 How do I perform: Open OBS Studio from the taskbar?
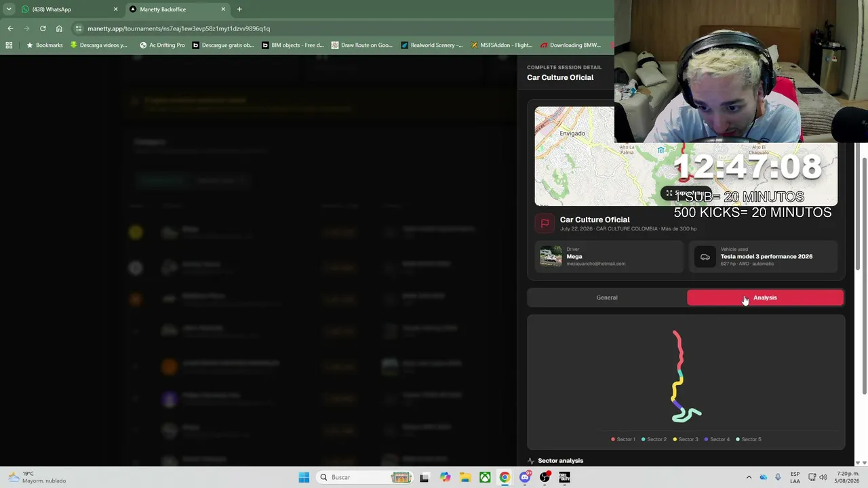tap(545, 477)
